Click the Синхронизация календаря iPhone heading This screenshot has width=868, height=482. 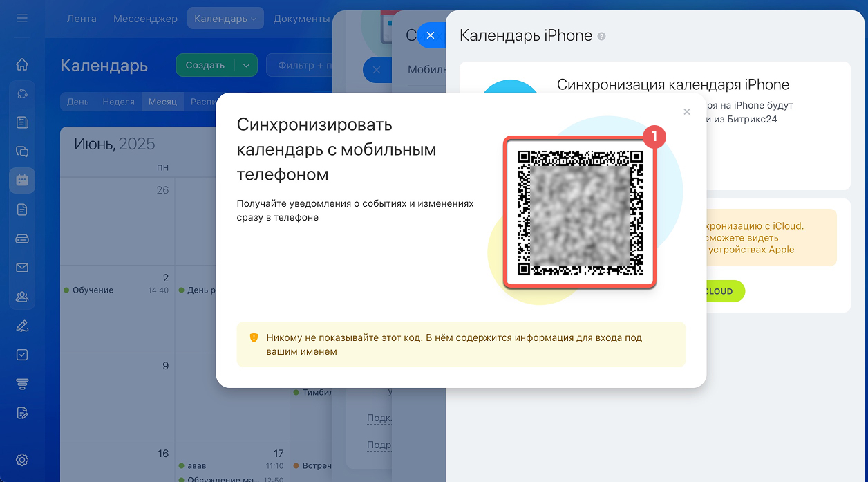pyautogui.click(x=673, y=85)
